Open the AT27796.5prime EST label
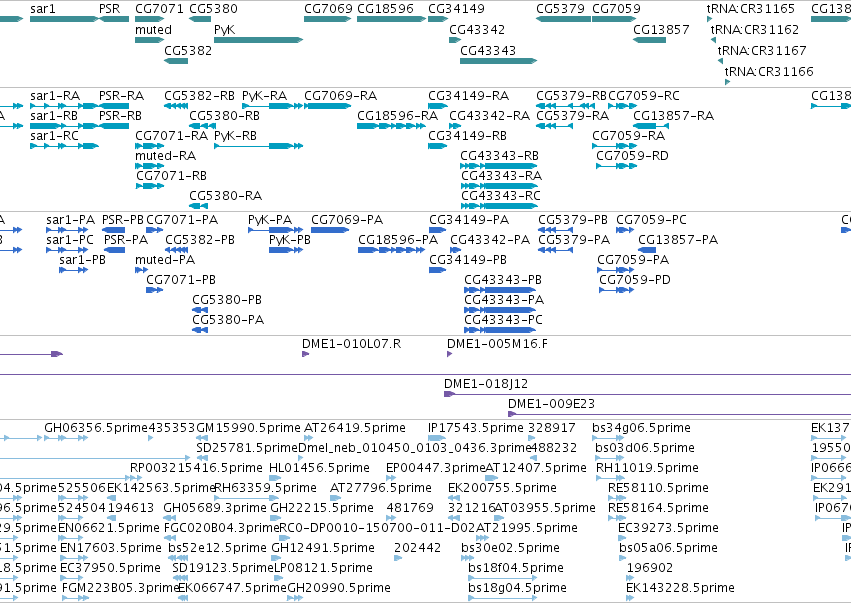This screenshot has height=603, width=851. [x=380, y=488]
